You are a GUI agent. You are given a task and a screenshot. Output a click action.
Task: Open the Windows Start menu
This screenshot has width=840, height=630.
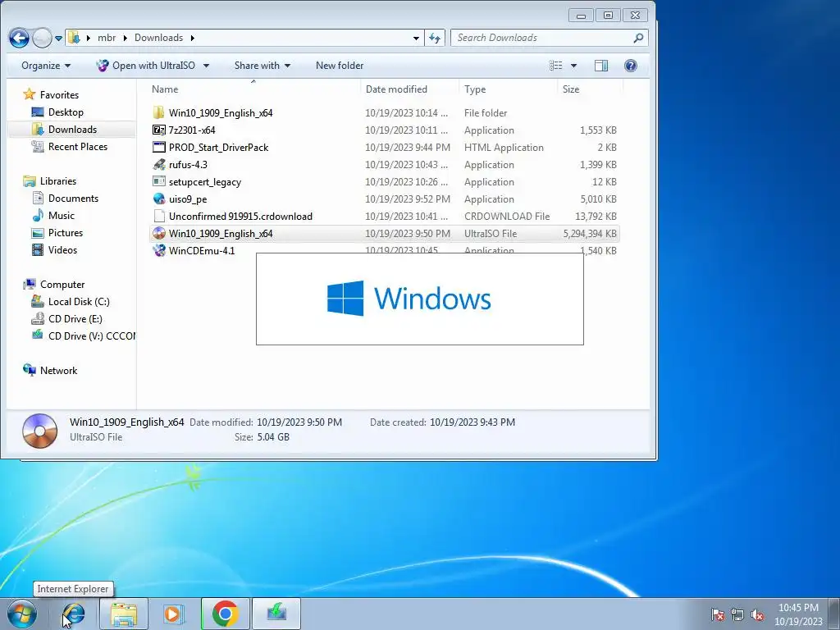point(21,614)
